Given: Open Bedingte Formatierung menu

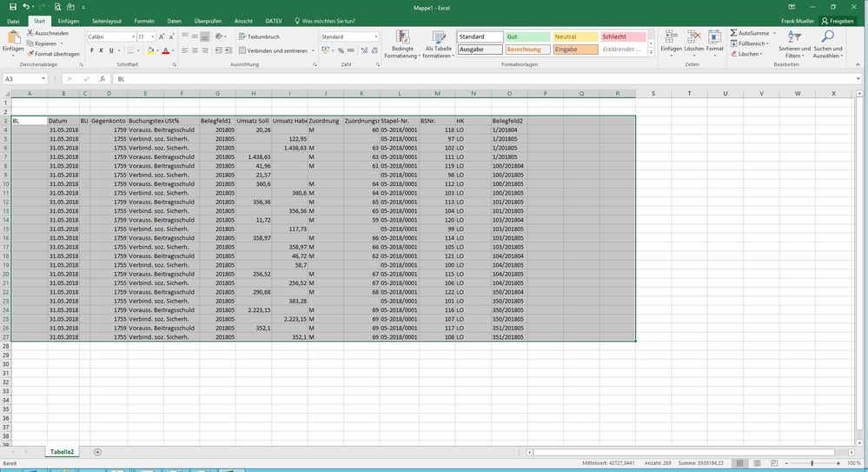Looking at the screenshot, I should [x=402, y=44].
